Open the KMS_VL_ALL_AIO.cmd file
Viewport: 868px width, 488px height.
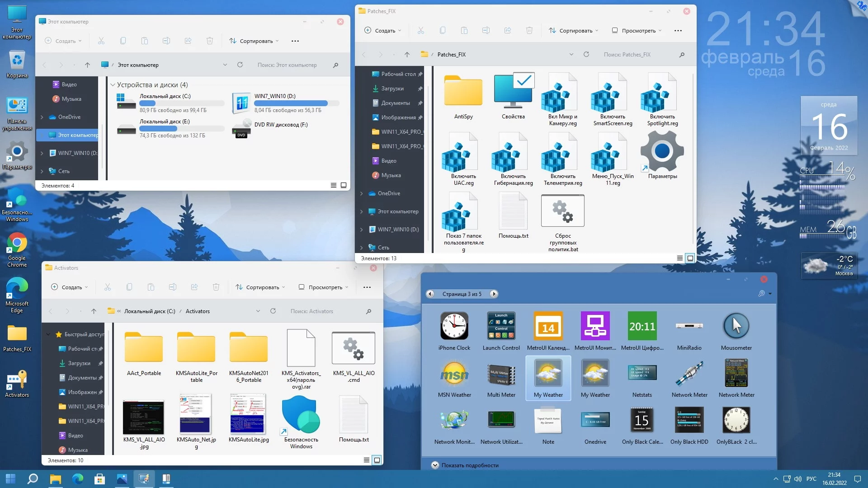click(353, 349)
